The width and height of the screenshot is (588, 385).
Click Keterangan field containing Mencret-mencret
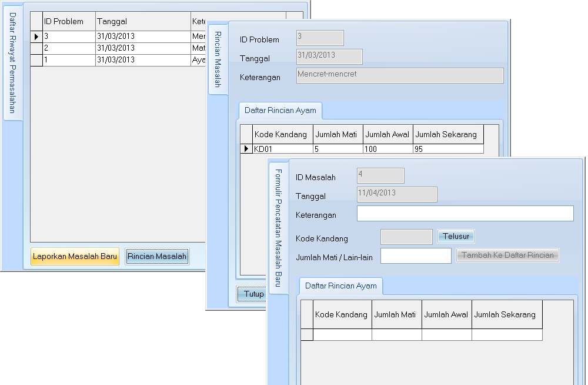tap(400, 75)
